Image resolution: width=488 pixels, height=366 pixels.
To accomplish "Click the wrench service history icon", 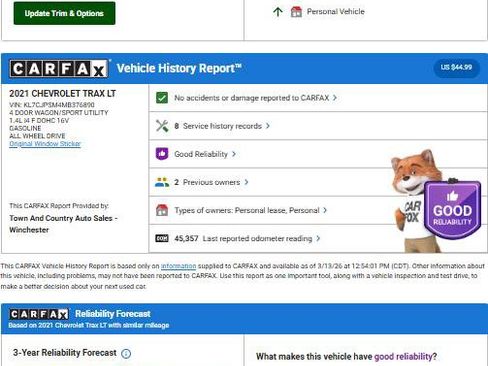I will coord(162,126).
